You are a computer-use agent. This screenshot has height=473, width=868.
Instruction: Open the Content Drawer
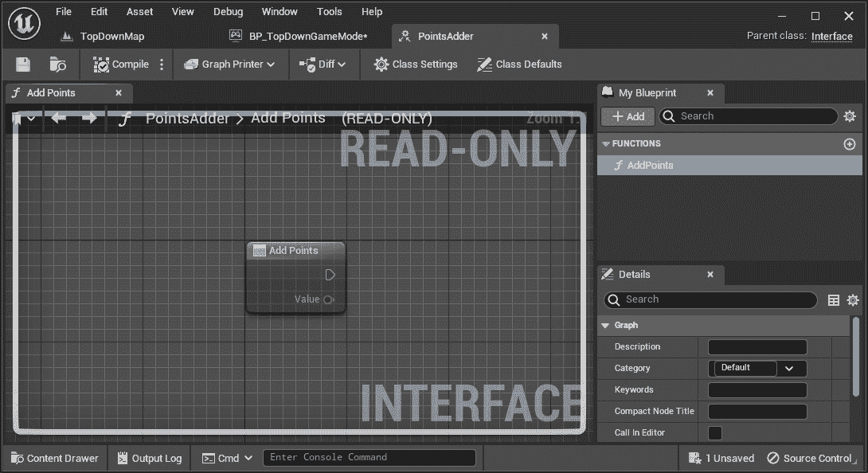(55, 458)
